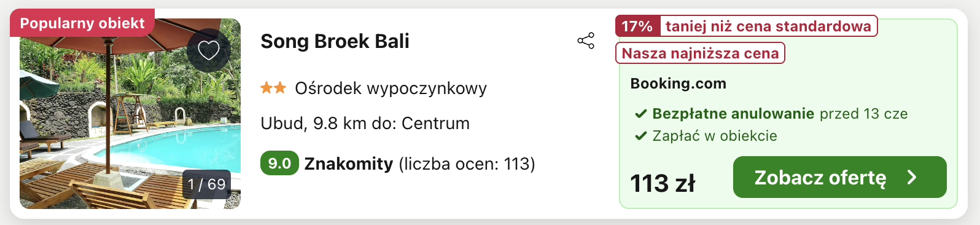
Task: Click the Nasza najniższa cena tag
Action: 700,53
